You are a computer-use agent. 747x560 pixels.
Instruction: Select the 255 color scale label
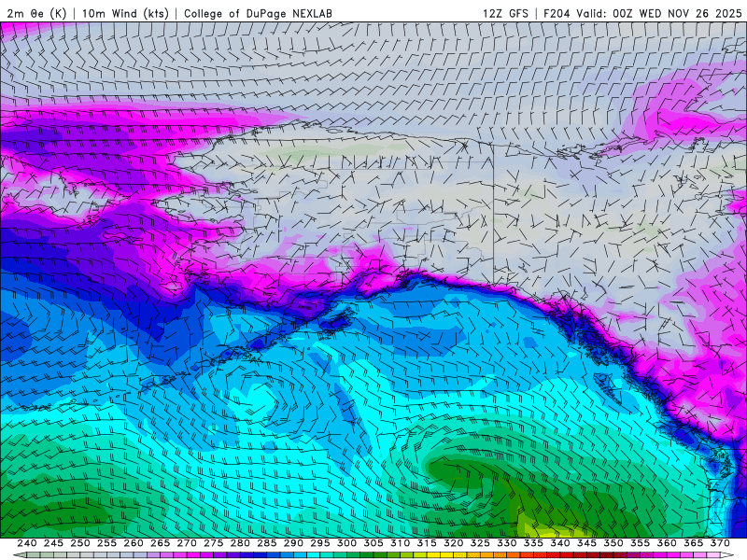(x=106, y=543)
